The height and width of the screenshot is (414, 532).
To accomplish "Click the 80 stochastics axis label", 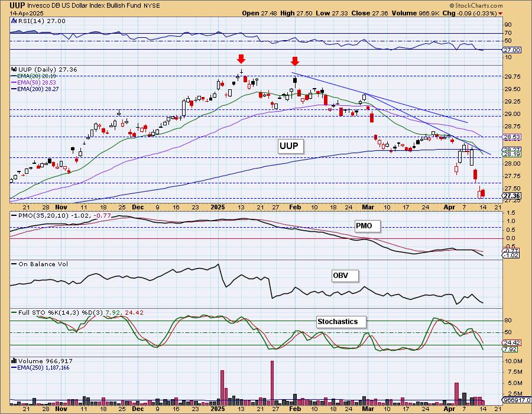I will click(x=508, y=321).
